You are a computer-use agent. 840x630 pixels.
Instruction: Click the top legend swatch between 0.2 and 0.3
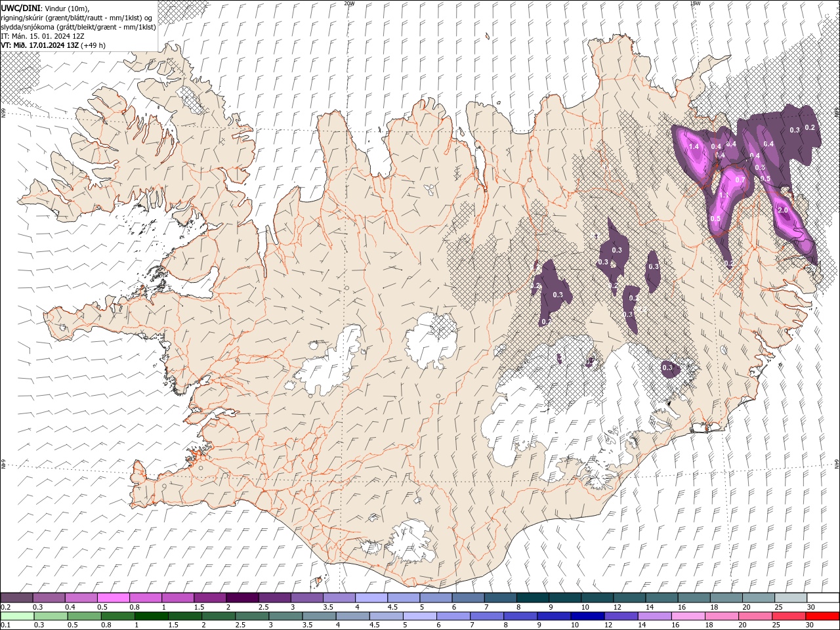tap(17, 598)
